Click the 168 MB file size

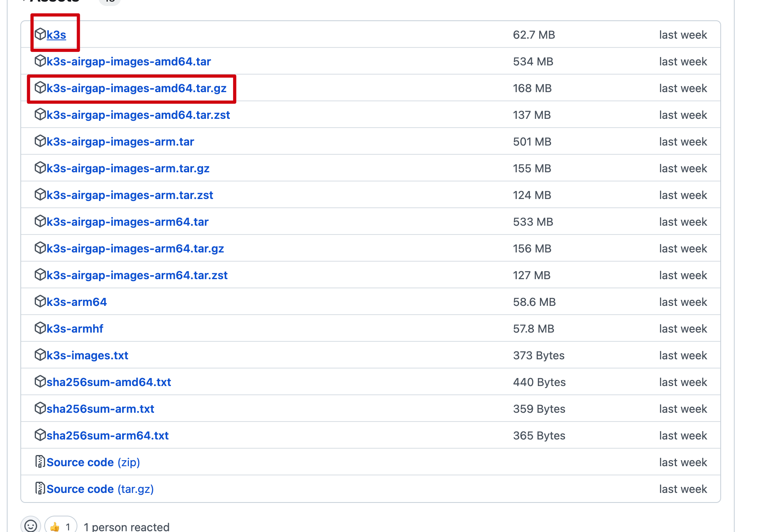tap(532, 88)
